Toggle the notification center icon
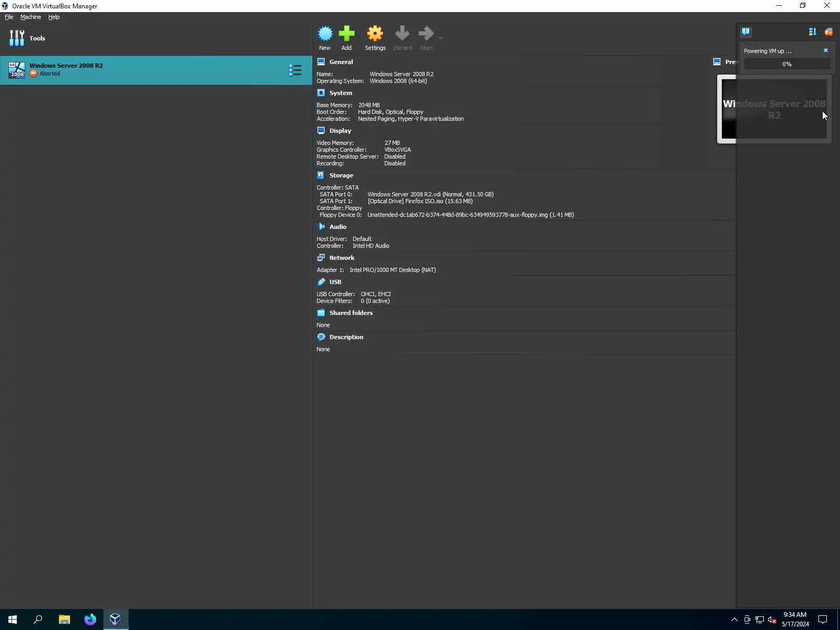This screenshot has width=840, height=630. (x=746, y=32)
